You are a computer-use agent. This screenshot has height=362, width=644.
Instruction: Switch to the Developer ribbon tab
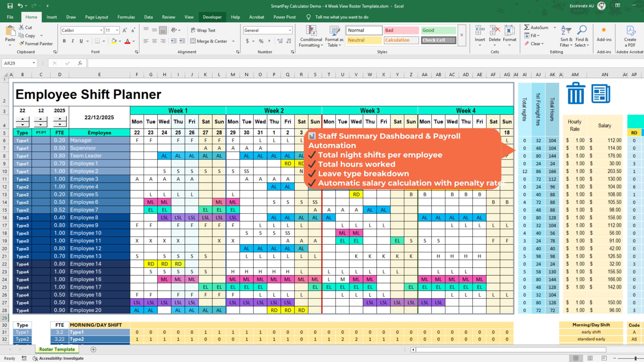[212, 17]
